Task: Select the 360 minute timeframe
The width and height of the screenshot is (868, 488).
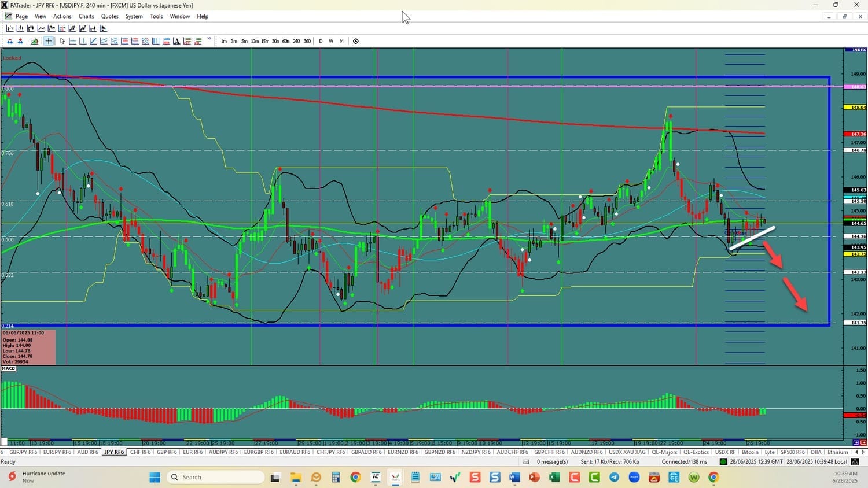Action: tap(307, 41)
